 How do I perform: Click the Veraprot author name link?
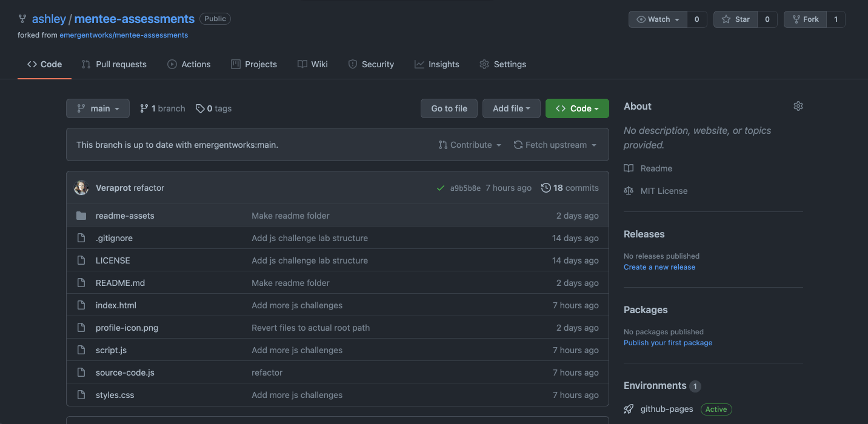[x=113, y=188]
